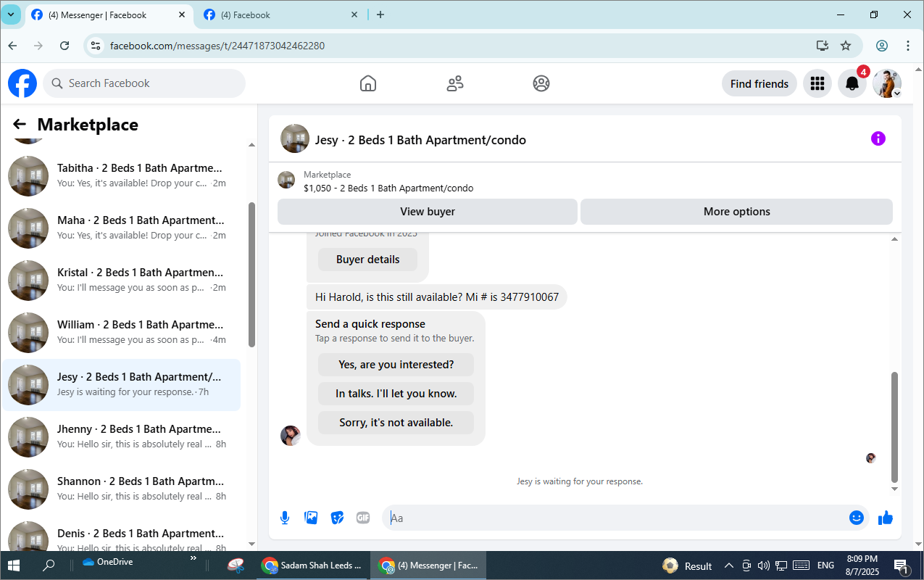Open ENG language indicator

(x=825, y=565)
